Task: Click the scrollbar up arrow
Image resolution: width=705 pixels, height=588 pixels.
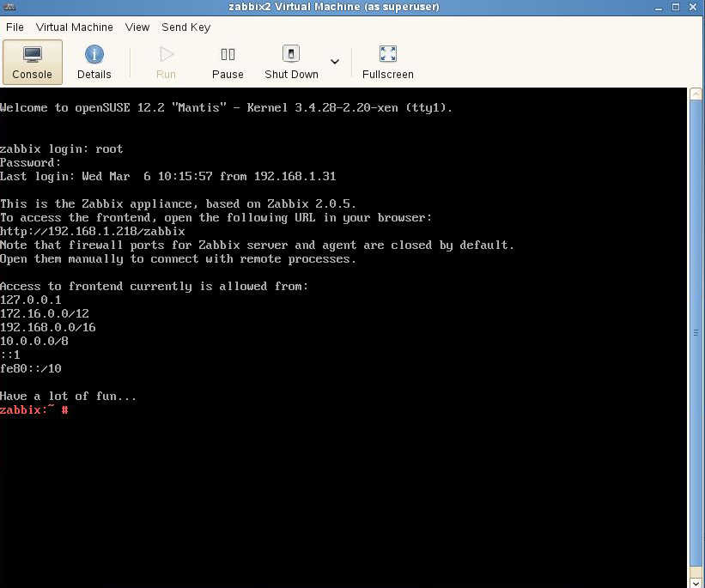Action: tap(696, 94)
